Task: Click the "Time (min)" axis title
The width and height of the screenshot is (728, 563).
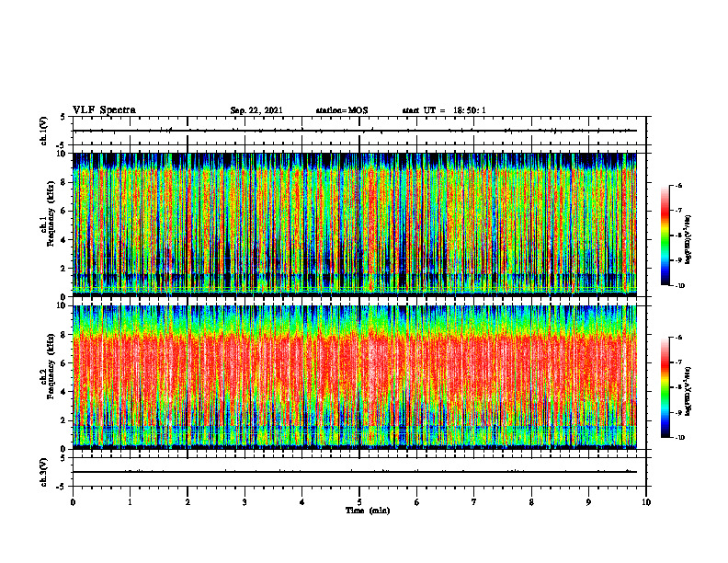Action: point(368,511)
